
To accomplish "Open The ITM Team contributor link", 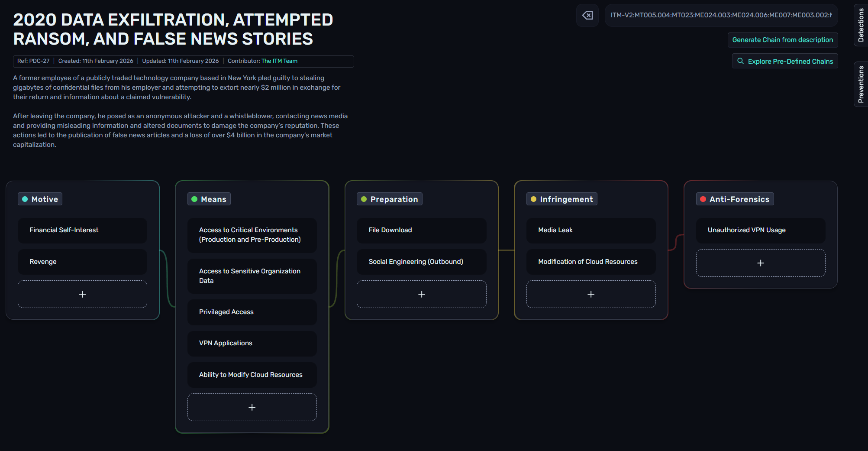I will point(279,61).
